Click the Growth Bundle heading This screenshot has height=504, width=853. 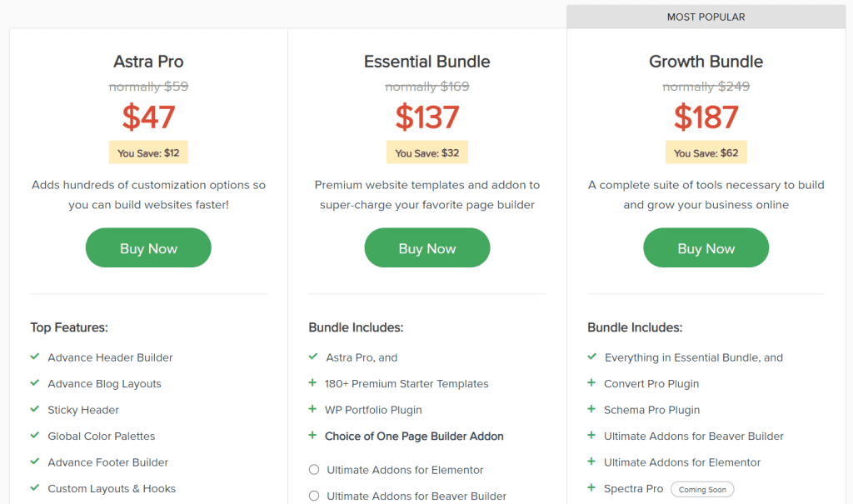tap(706, 62)
